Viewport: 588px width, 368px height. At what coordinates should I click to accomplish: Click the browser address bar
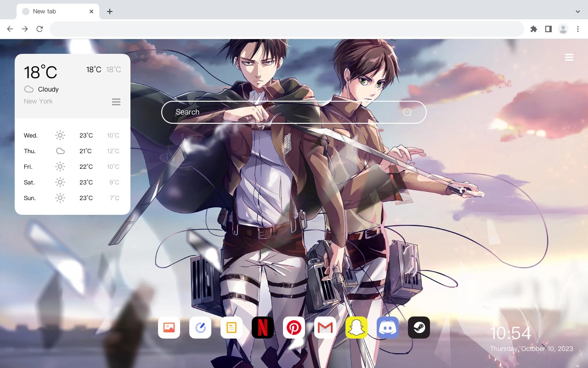287,29
